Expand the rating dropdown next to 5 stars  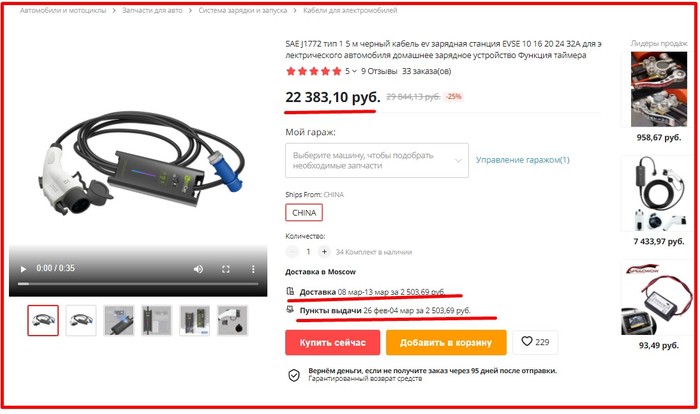point(354,71)
